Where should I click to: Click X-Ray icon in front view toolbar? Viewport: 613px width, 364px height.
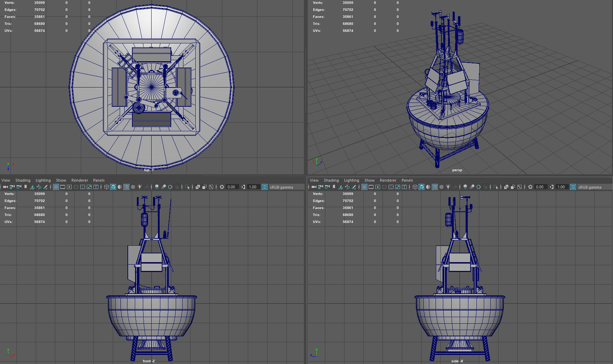198,187
